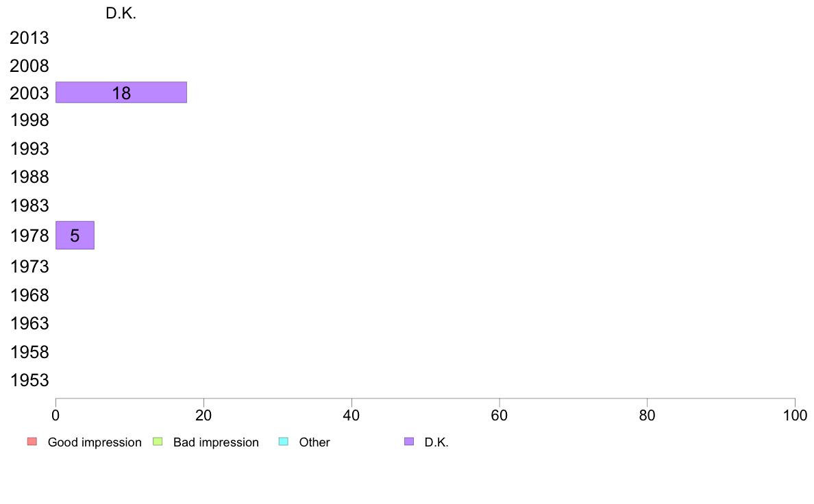
Task: Select the 2003 bar showing 18
Action: click(x=121, y=92)
